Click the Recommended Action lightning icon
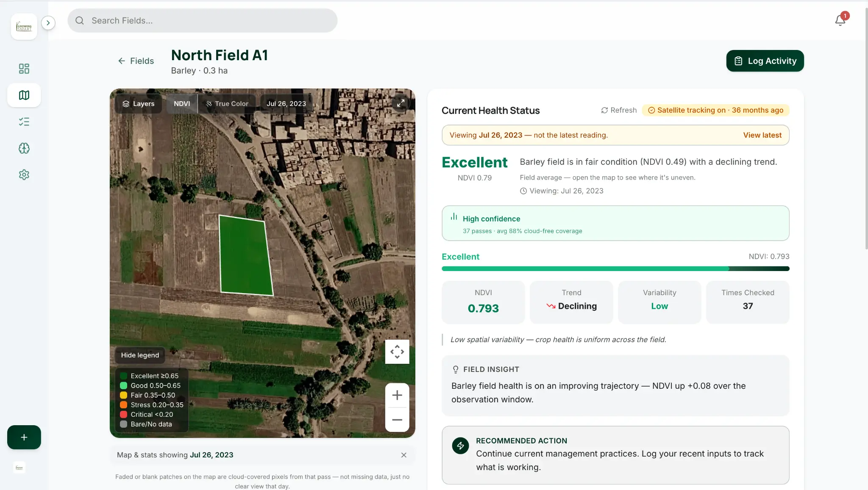This screenshot has height=490, width=868. (x=460, y=446)
